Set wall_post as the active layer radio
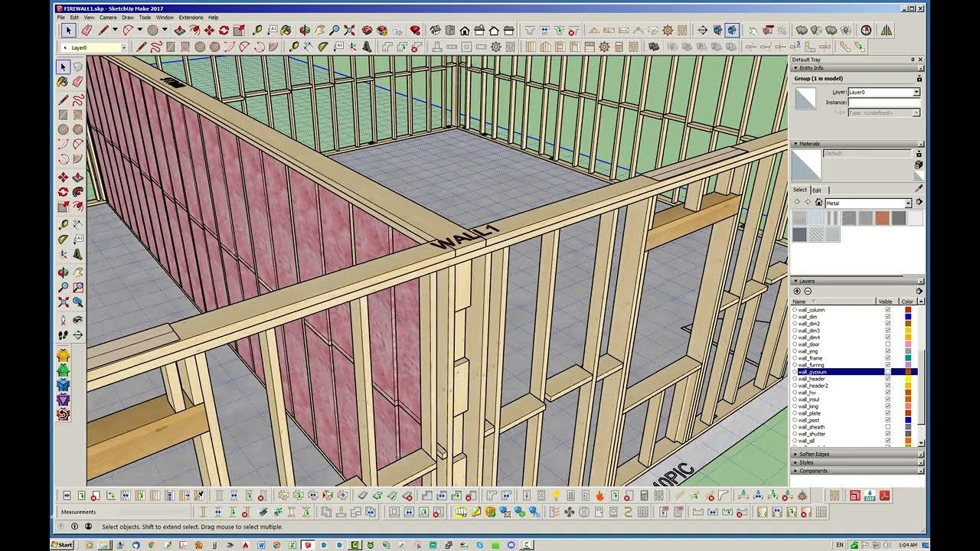 [795, 420]
